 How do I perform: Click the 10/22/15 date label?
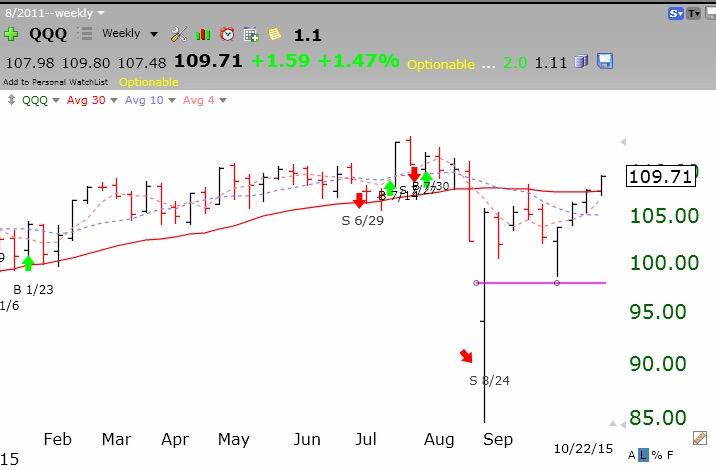(583, 449)
